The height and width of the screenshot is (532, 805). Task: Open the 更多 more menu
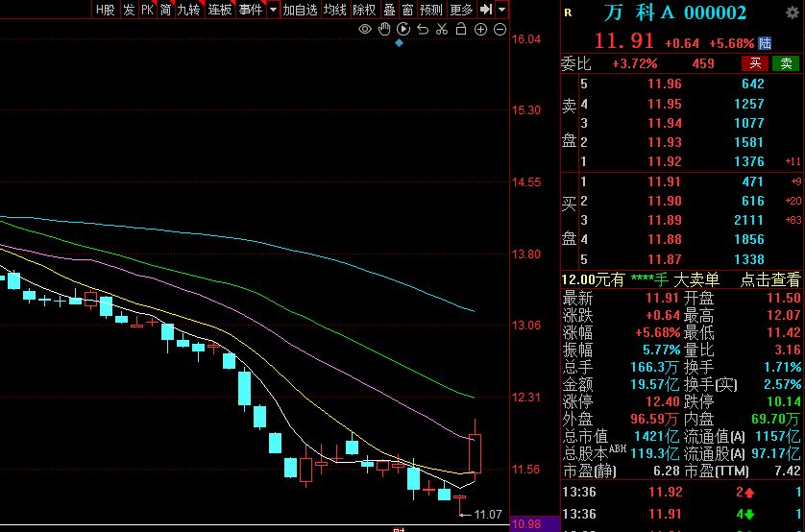point(461,10)
